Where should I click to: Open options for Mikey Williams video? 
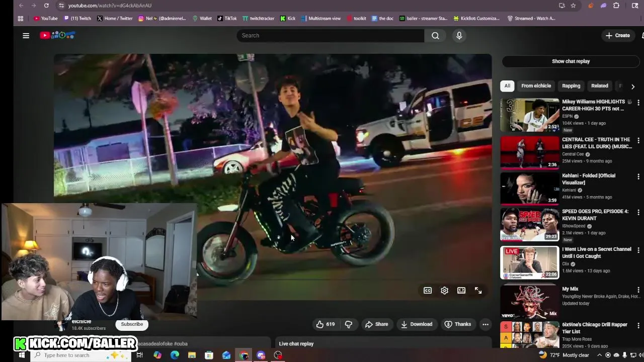coord(638,103)
